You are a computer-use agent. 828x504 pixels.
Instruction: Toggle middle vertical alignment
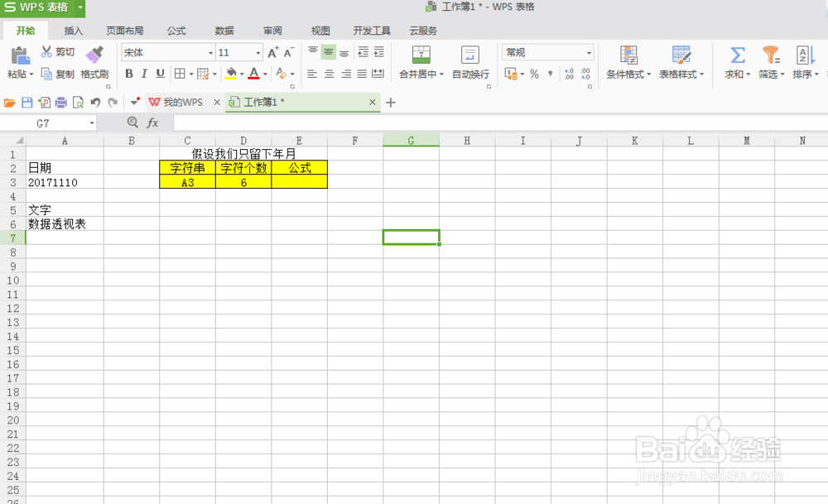point(329,51)
